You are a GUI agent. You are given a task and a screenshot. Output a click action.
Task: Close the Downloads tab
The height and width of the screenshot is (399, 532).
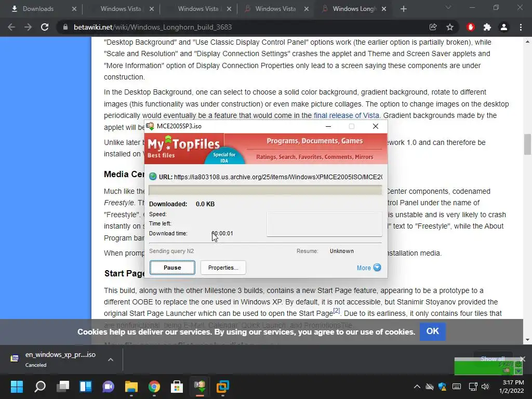(74, 9)
